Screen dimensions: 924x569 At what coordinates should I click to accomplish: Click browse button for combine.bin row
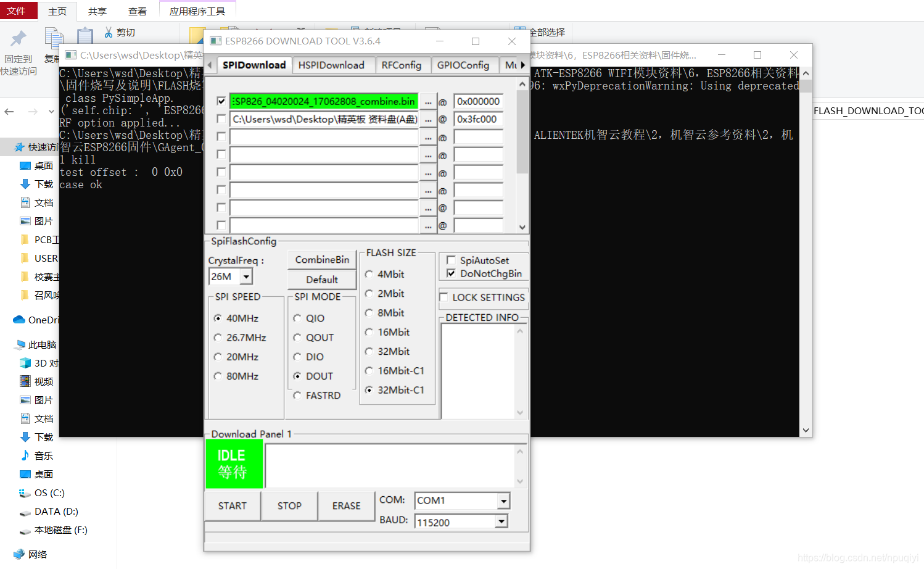(x=428, y=102)
